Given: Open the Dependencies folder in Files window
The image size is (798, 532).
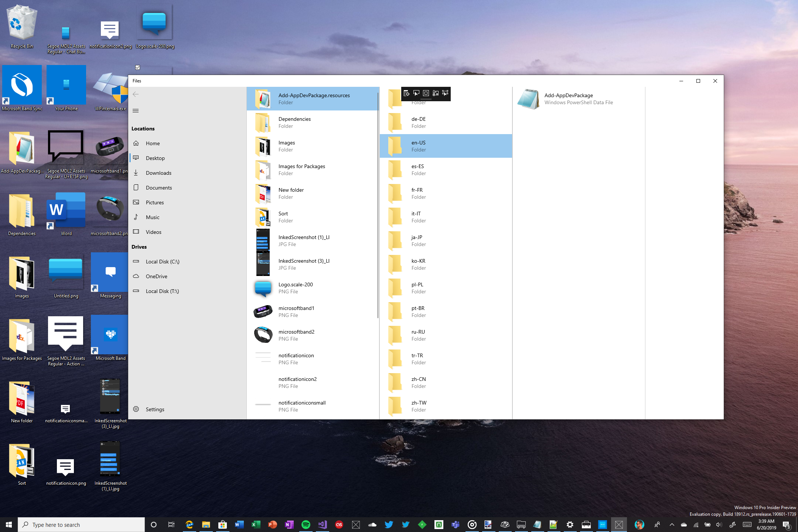Looking at the screenshot, I should 313,122.
